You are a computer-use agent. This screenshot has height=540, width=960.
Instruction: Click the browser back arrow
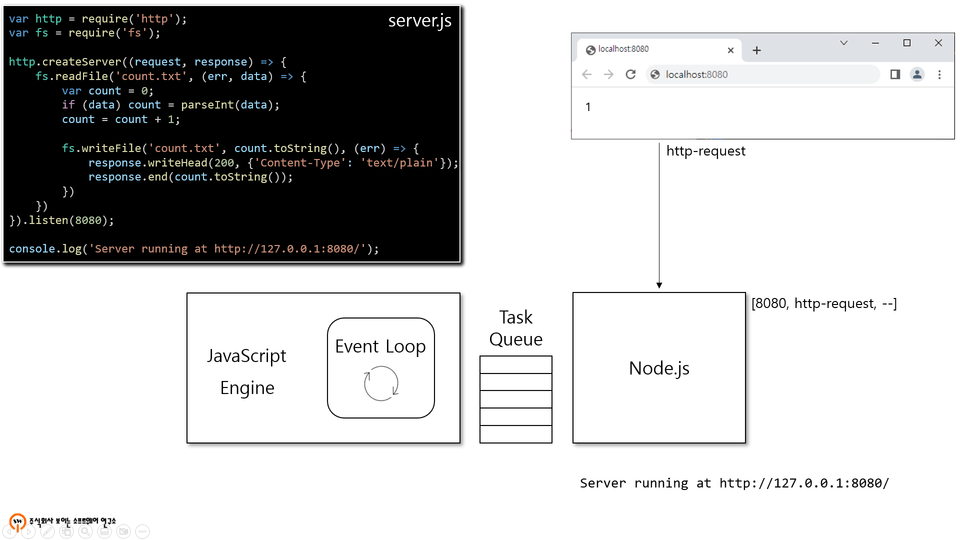[x=587, y=74]
